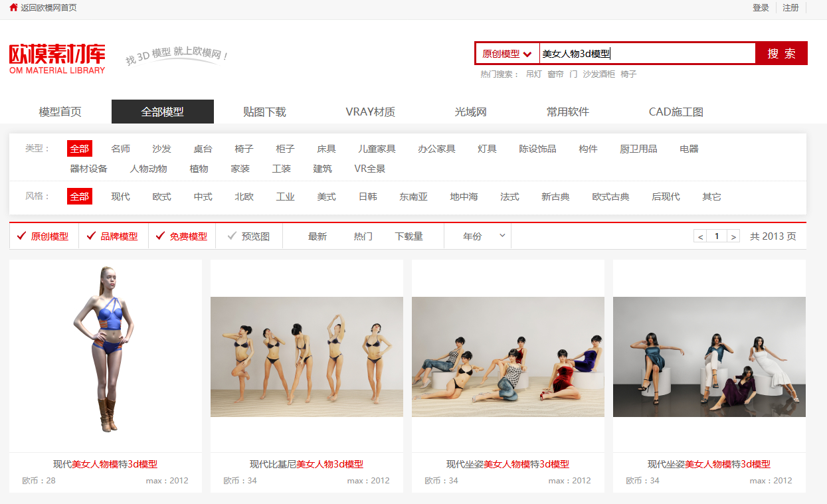Expand the 年份 dropdown
Viewport: 827px width, 504px height.
(x=478, y=236)
